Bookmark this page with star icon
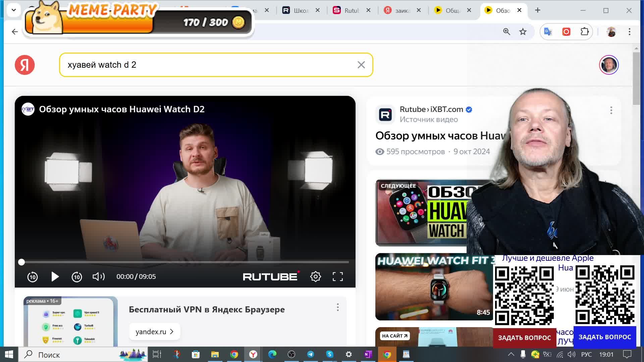 523,32
